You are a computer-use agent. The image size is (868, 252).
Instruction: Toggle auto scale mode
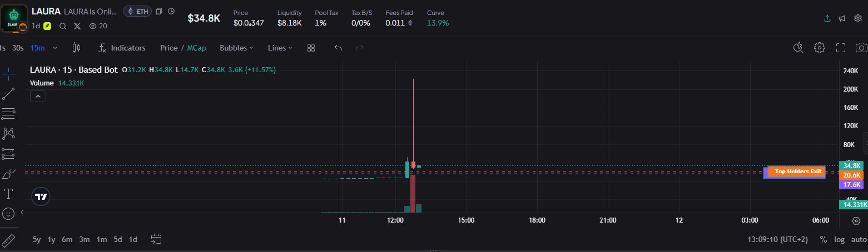(x=859, y=240)
